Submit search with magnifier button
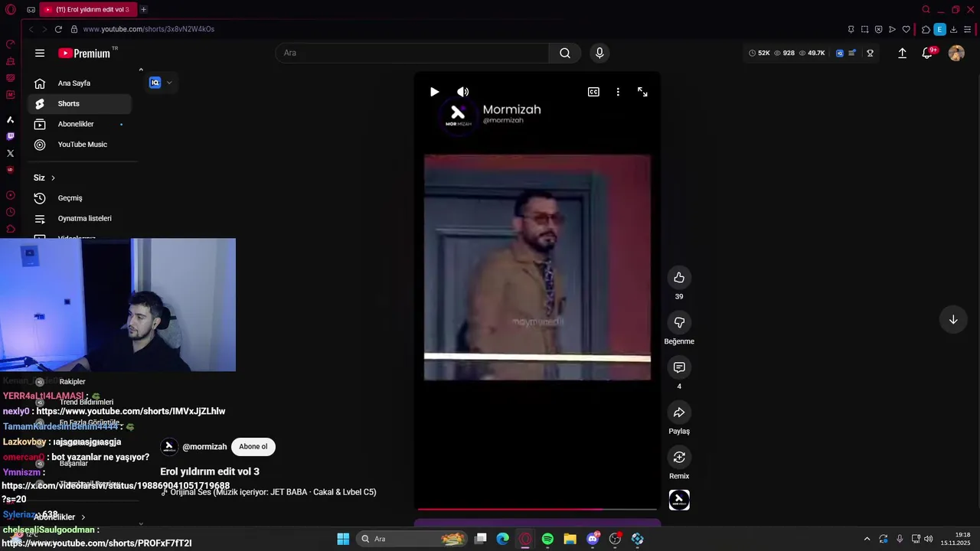Image resolution: width=980 pixels, height=551 pixels. pos(565,53)
